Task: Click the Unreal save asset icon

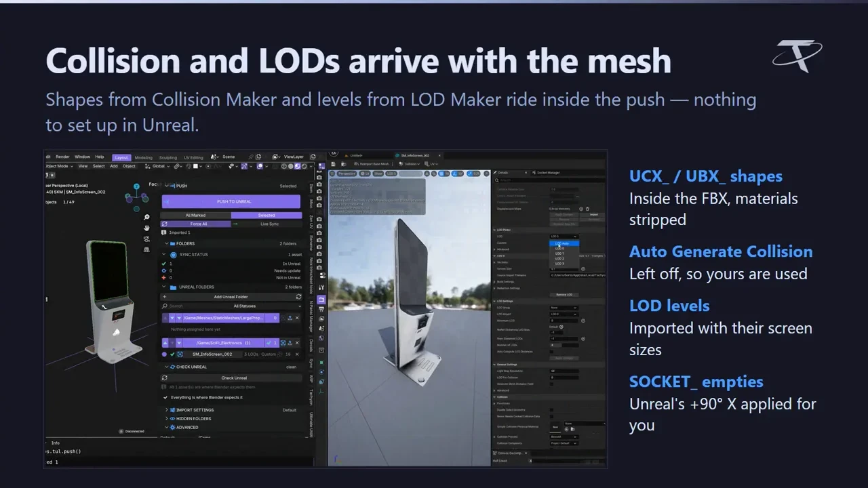Action: [332, 164]
